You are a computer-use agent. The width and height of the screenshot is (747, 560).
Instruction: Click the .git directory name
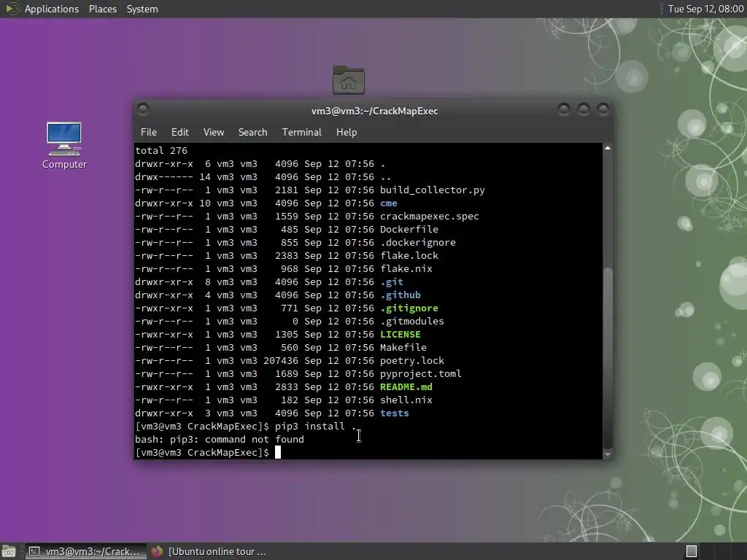click(x=391, y=282)
